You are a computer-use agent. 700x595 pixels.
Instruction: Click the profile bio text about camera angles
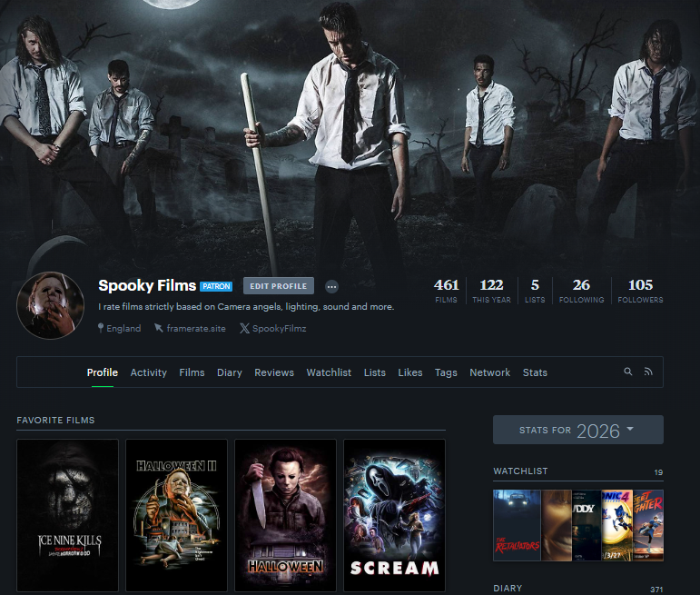pos(246,306)
